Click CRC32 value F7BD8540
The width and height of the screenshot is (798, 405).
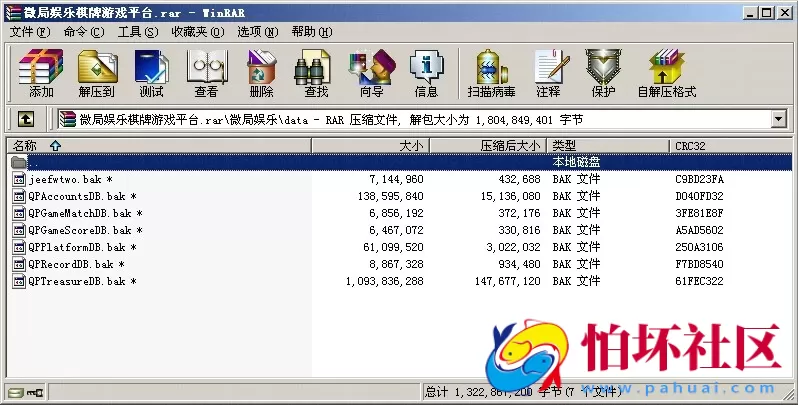pyautogui.click(x=699, y=264)
